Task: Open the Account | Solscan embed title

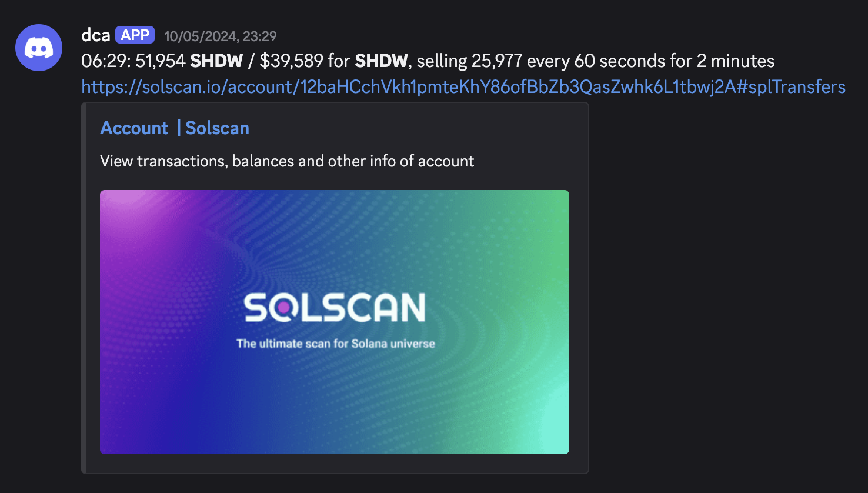Action: tap(174, 128)
